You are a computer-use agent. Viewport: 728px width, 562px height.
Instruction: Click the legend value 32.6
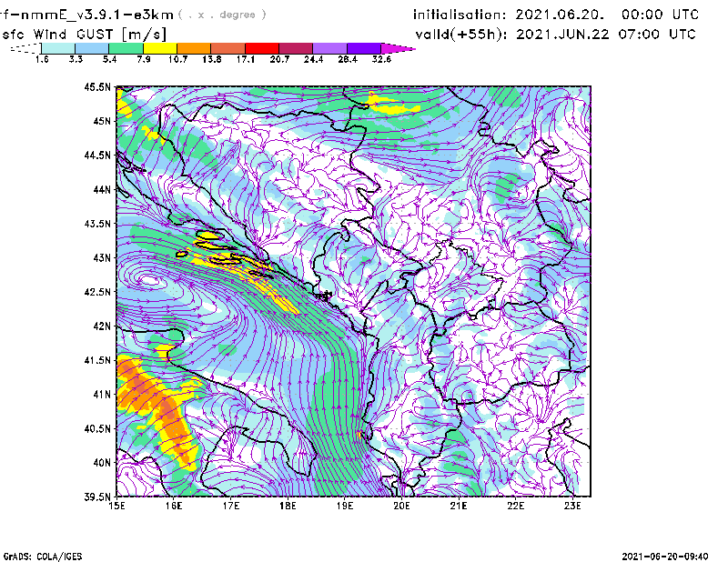tap(381, 59)
